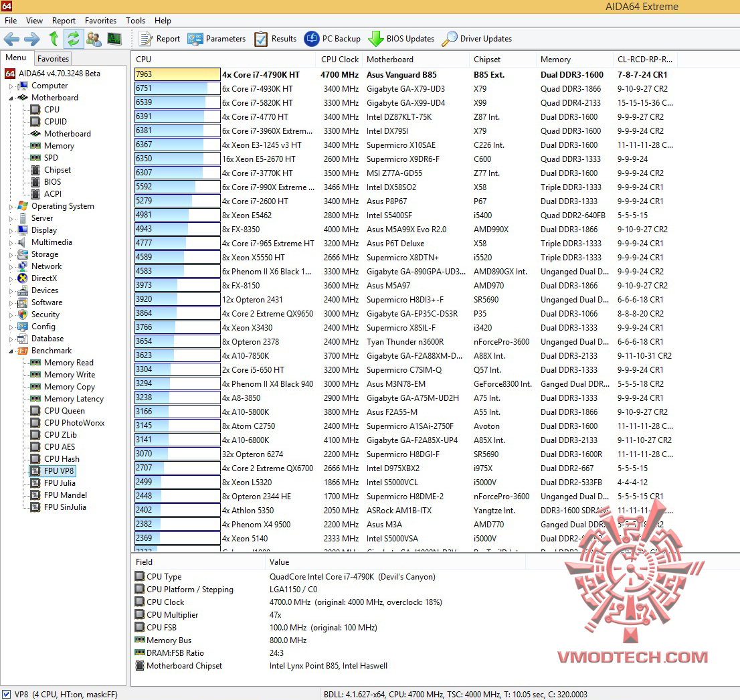
Task: Toggle the VP8 status bar checkbox
Action: tap(7, 695)
